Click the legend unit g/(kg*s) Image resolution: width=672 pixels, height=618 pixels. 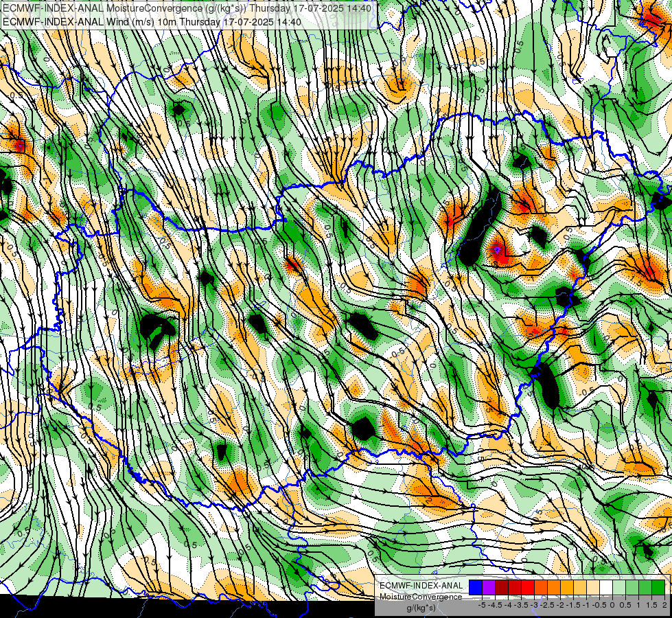pos(421,608)
